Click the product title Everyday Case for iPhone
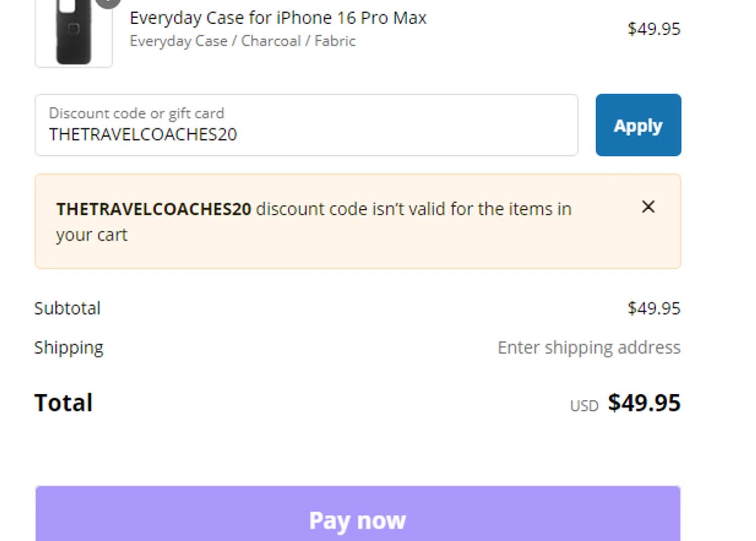756x541 pixels. [278, 18]
